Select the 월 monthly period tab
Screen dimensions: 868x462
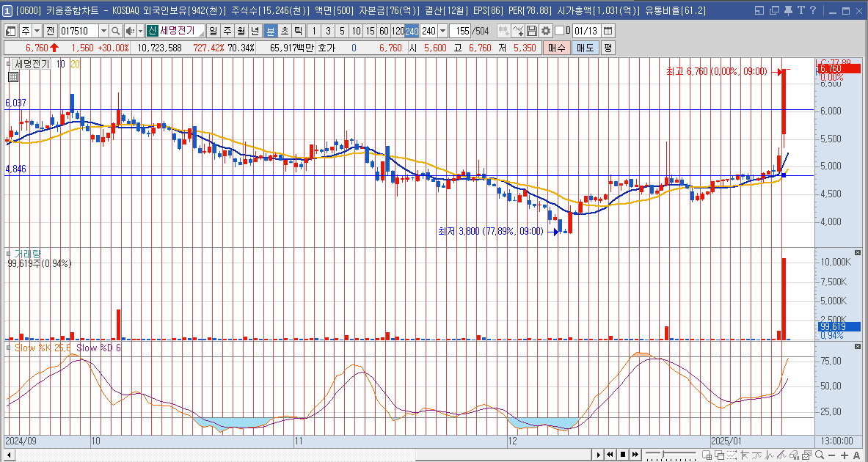241,31
